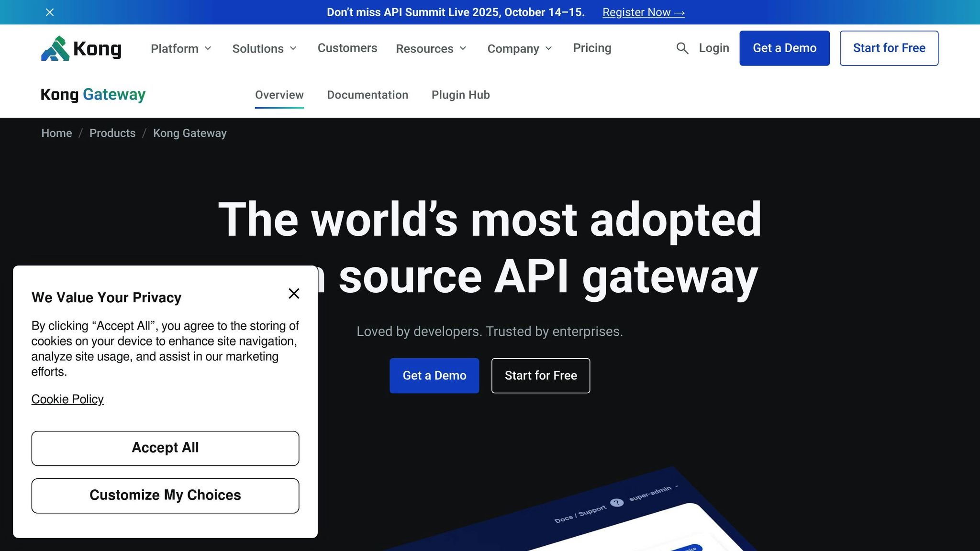Click the Register Now link
The image size is (980, 551).
(x=643, y=12)
